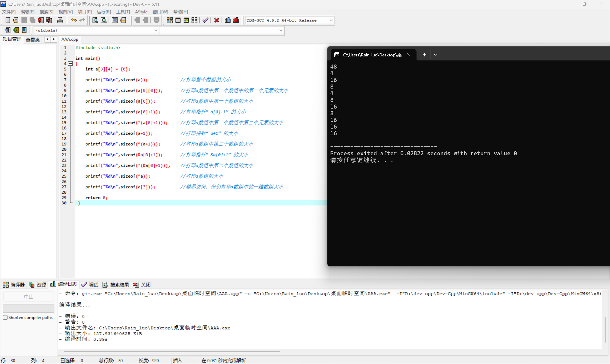Click the New file toolbar icon
The image size is (610, 364).
coord(8,20)
